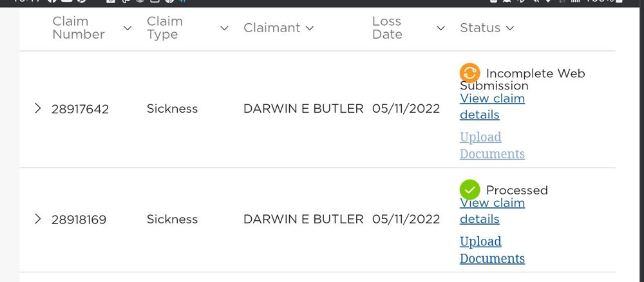This screenshot has height=282, width=644.
Task: Sort by the Claimant column chevron
Action: [x=310, y=28]
